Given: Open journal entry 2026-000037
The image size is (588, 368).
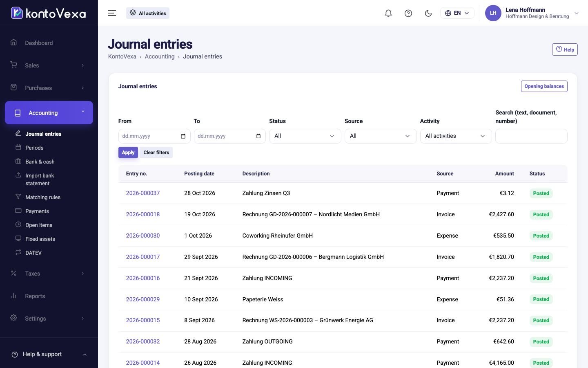Looking at the screenshot, I should (x=143, y=193).
